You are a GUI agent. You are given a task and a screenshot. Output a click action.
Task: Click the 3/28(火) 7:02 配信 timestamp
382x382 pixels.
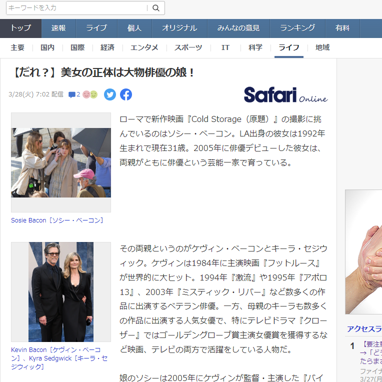(x=36, y=95)
